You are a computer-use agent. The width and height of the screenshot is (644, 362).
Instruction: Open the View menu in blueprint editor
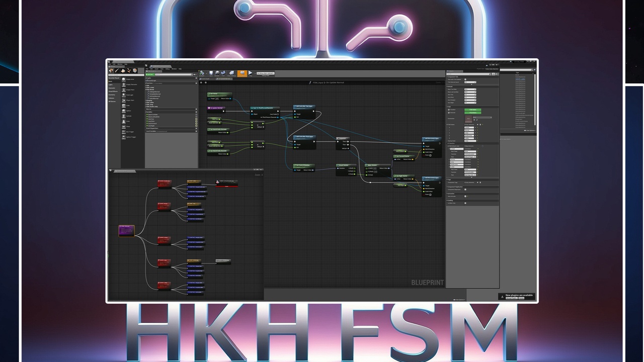[x=162, y=69]
